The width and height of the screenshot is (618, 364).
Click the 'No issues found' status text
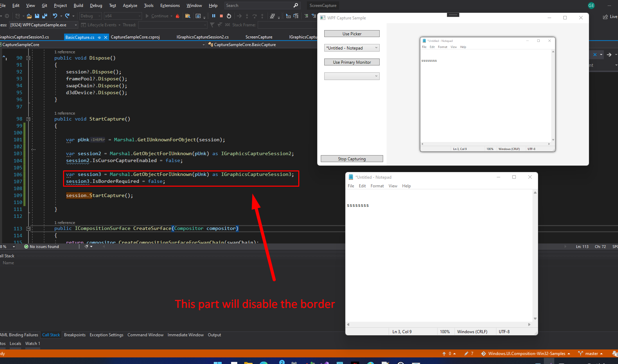[44, 247]
